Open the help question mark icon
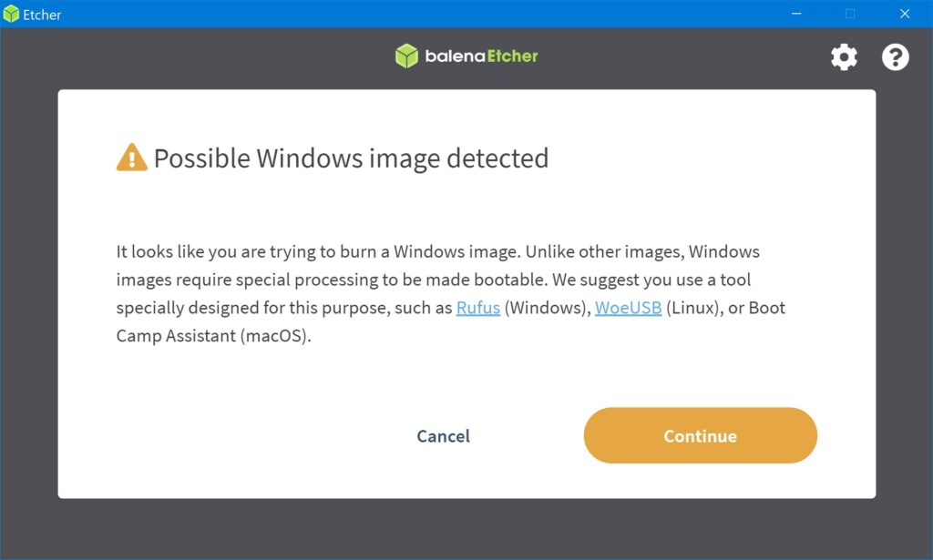This screenshot has width=933, height=560. click(x=895, y=57)
